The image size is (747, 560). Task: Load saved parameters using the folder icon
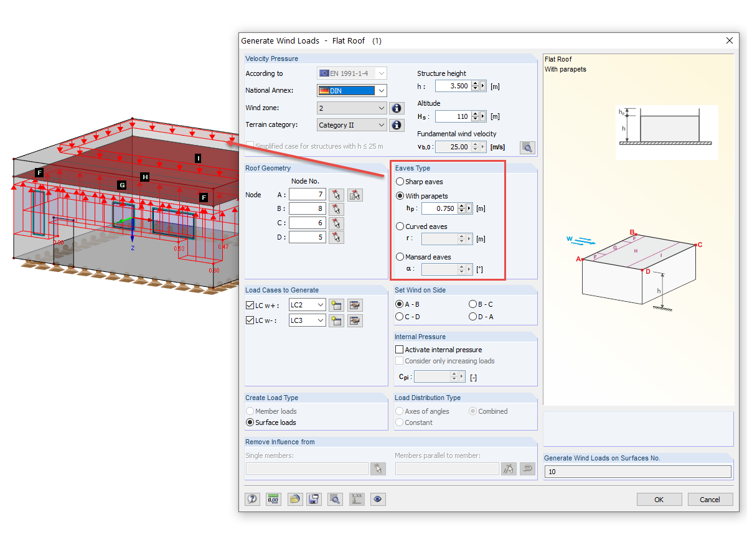(294, 499)
